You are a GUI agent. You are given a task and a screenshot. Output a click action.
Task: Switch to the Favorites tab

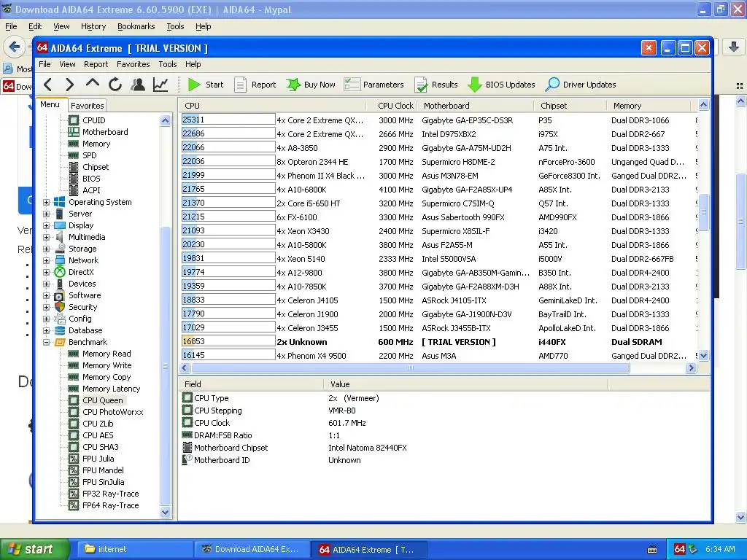(88, 106)
